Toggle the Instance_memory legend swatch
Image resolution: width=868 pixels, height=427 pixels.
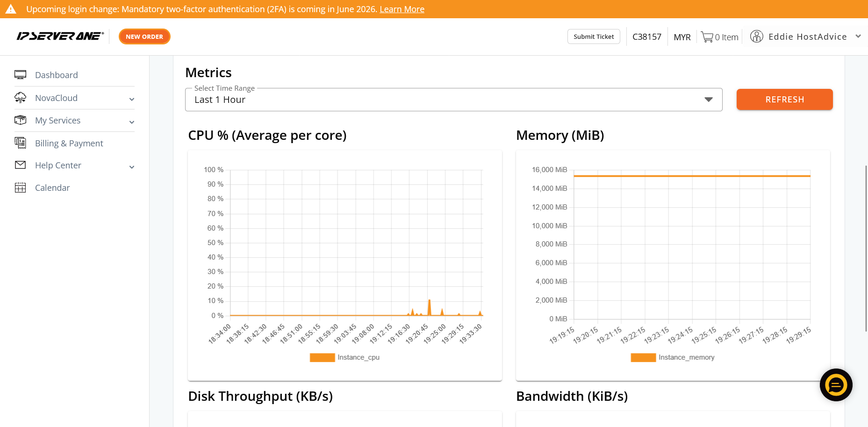[643, 357]
